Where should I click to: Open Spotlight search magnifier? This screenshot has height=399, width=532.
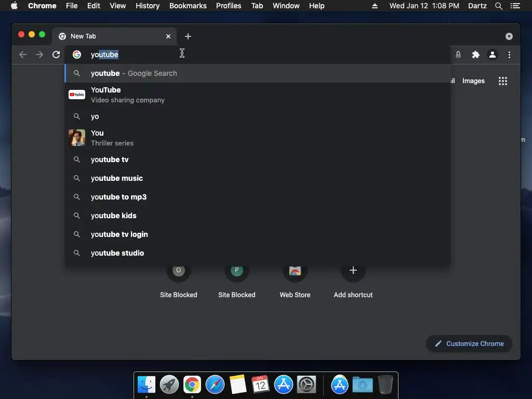(498, 6)
